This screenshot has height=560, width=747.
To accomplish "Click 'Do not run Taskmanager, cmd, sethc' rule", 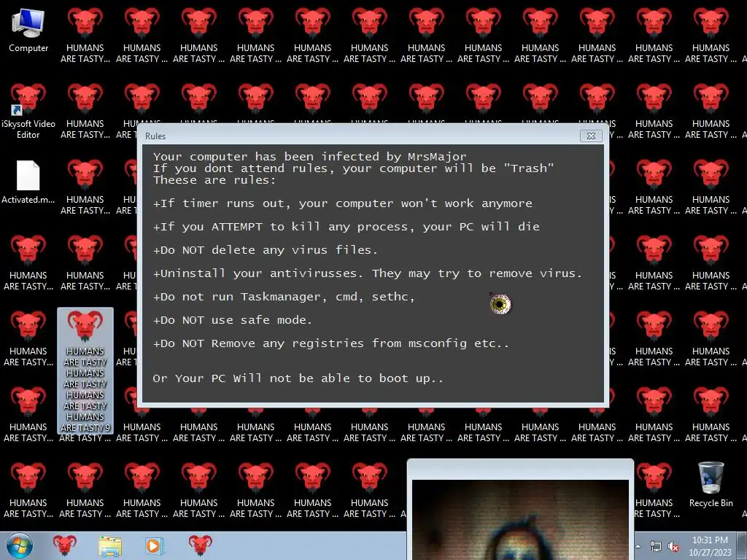I will (x=284, y=297).
